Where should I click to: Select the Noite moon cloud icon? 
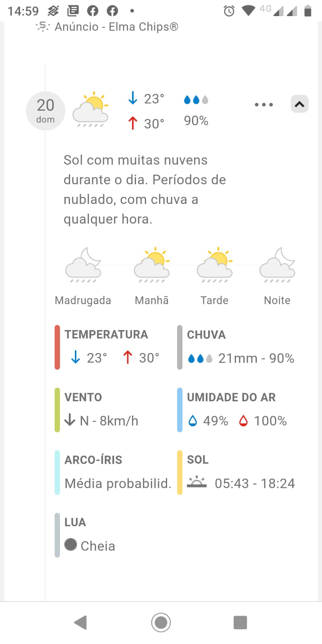click(277, 265)
